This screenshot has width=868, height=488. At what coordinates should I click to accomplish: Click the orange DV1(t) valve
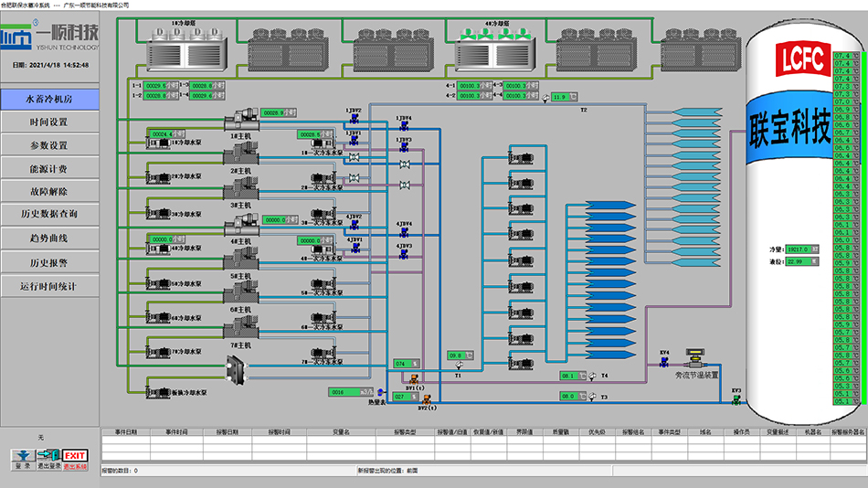[414, 379]
